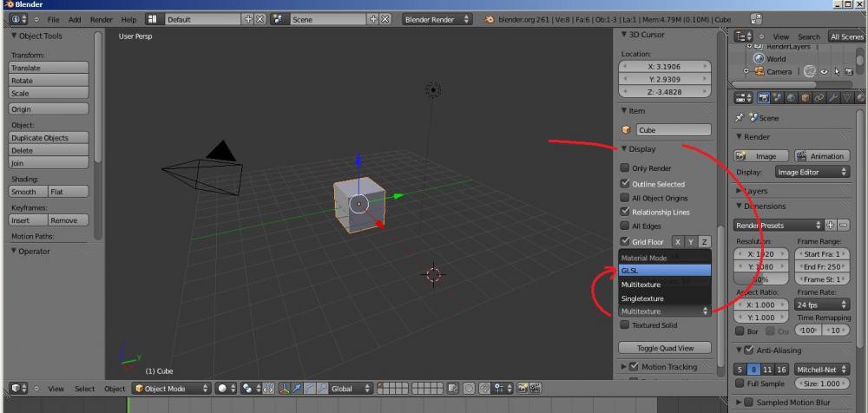Open the Constraints properties tab chain icon
868x413 pixels.
[819, 98]
